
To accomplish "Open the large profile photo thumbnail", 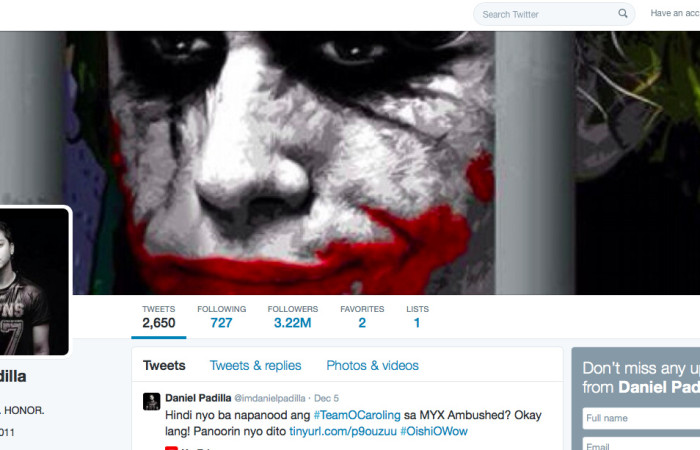I will click(34, 281).
